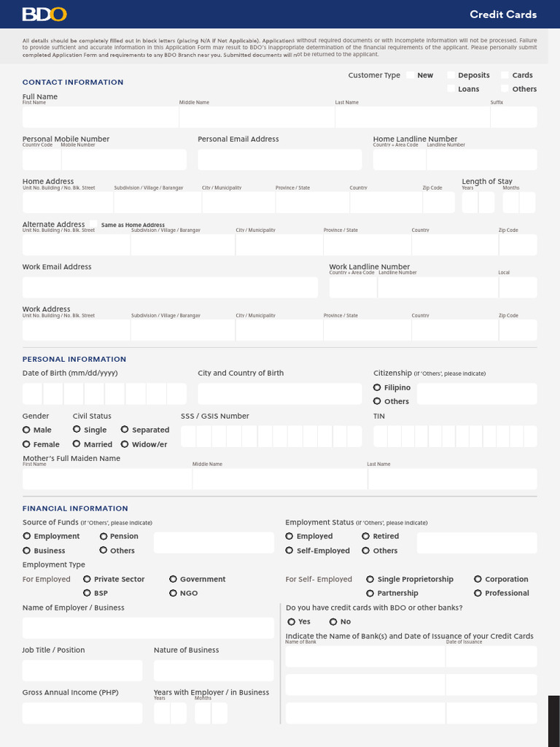Check Same as Home Address box

pos(93,224)
